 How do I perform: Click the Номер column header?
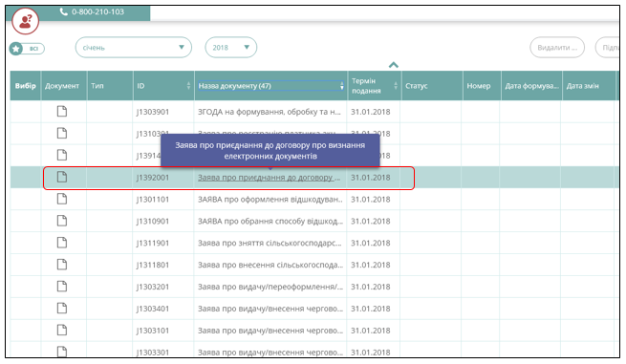pyautogui.click(x=482, y=86)
